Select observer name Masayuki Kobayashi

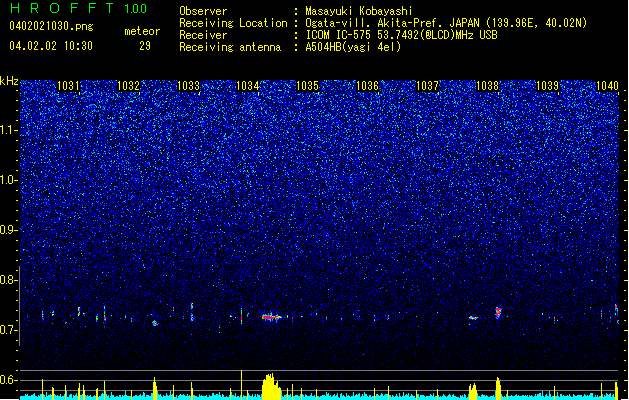(x=359, y=11)
